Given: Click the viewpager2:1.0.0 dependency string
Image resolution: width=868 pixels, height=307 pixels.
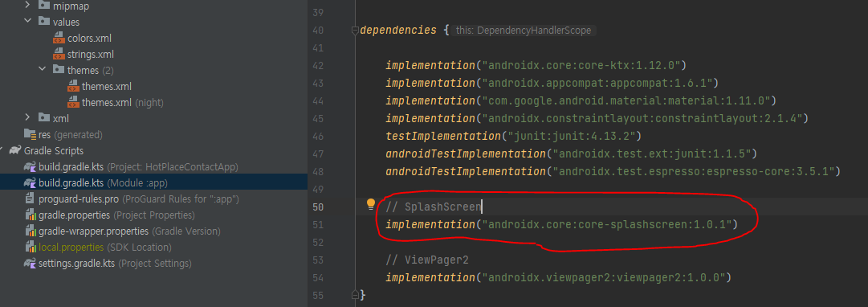Looking at the screenshot, I should (x=603, y=277).
